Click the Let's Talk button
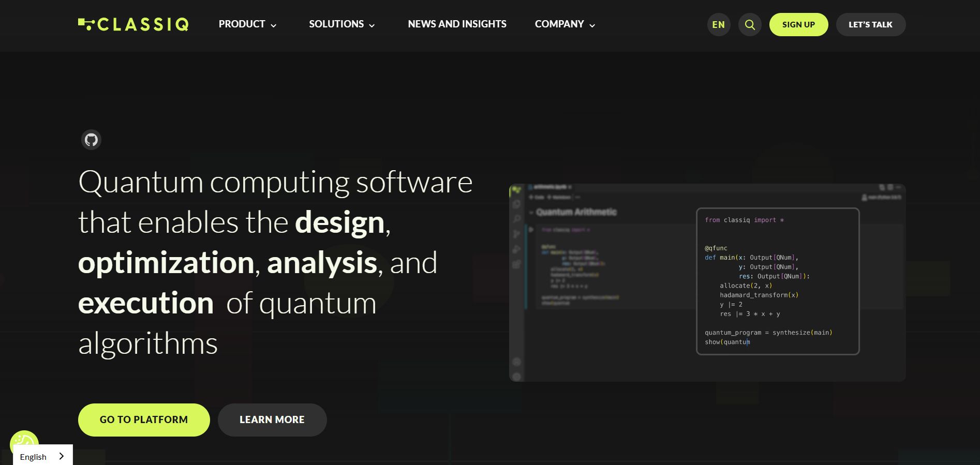Image resolution: width=980 pixels, height=465 pixels. pos(870,25)
